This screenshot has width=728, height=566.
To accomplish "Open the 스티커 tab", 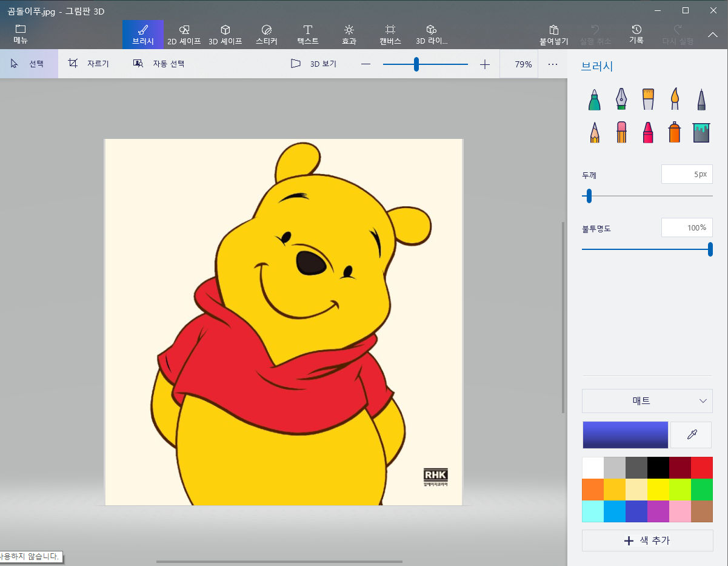I will point(267,35).
